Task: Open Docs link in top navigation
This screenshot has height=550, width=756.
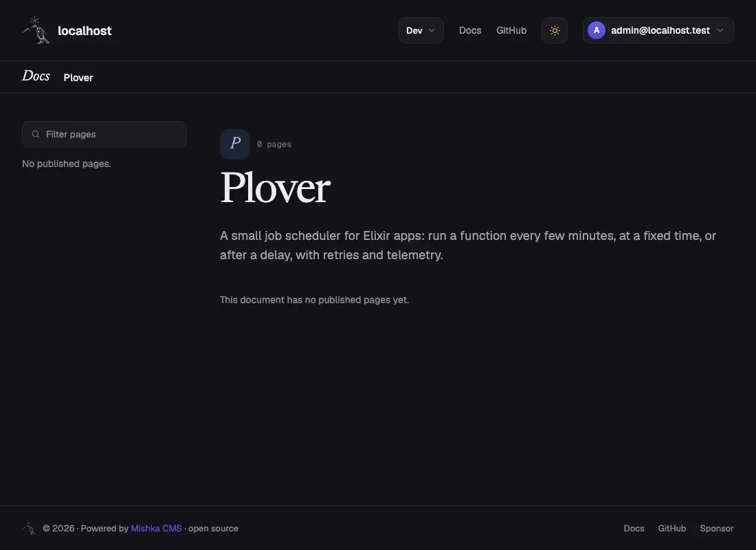Action: [x=470, y=30]
